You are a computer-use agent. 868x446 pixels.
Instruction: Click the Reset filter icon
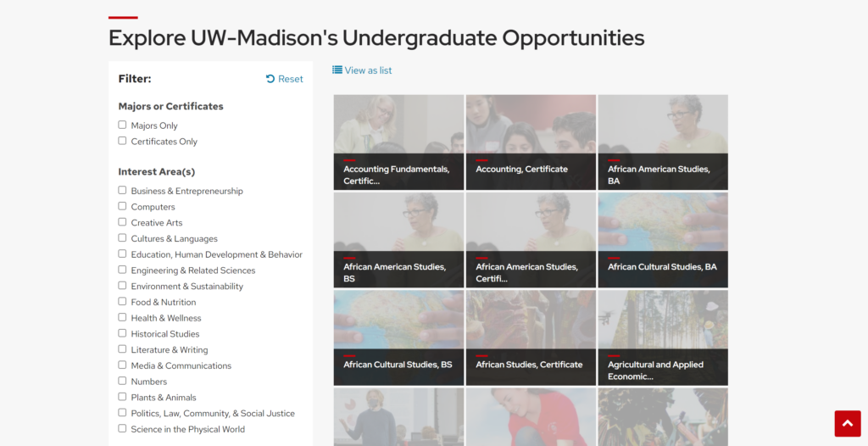click(270, 79)
